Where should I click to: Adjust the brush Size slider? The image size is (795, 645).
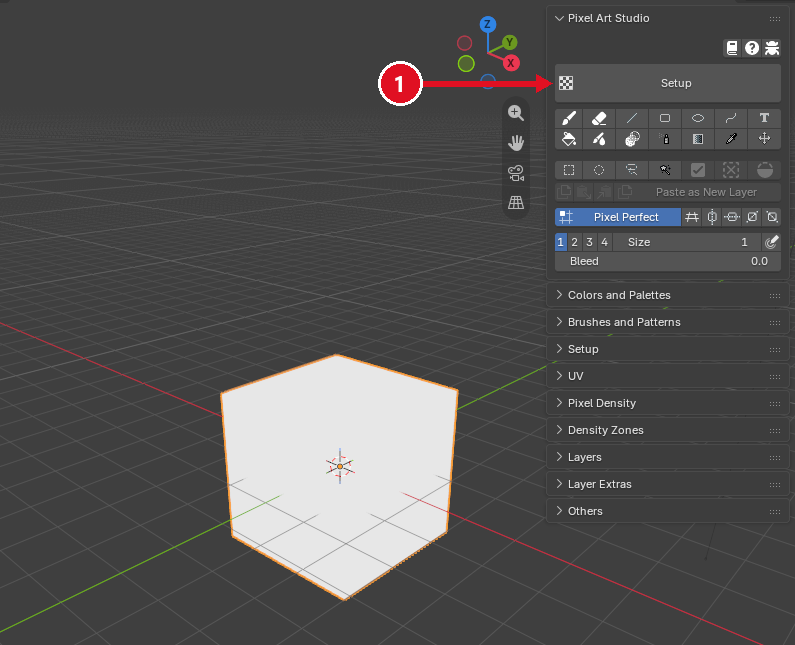[687, 242]
